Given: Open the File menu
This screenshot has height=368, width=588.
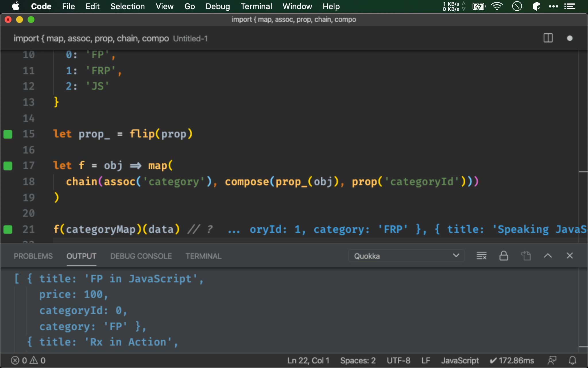Looking at the screenshot, I should (x=68, y=6).
